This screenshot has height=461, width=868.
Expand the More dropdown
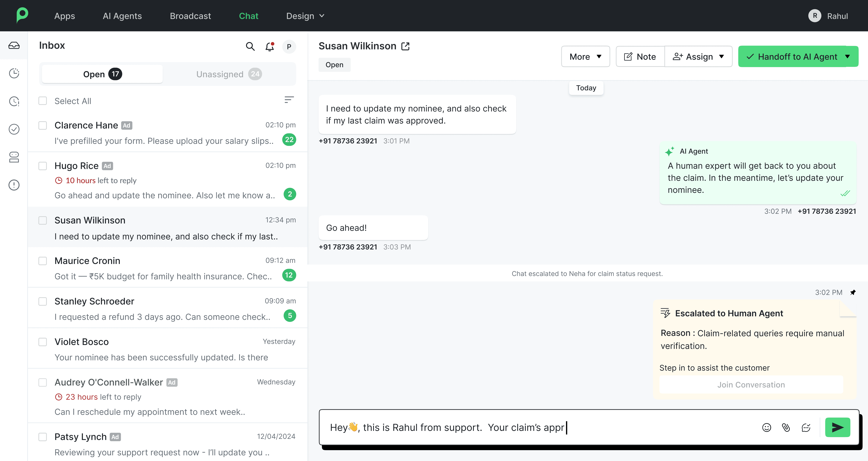(x=585, y=57)
